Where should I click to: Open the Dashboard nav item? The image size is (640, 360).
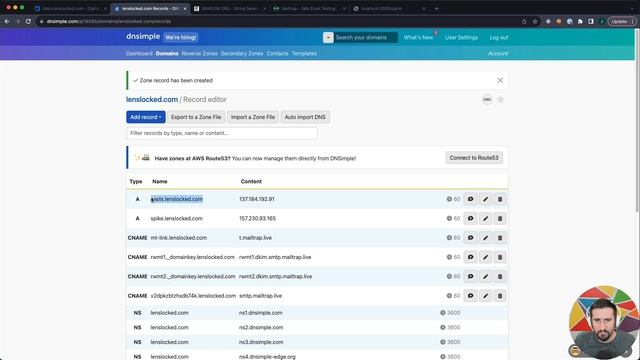139,53
